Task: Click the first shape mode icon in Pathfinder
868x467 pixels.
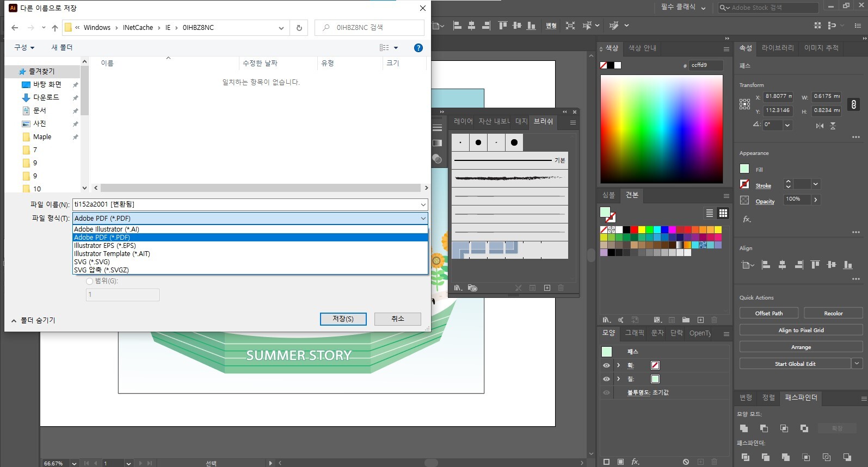Action: tap(744, 428)
